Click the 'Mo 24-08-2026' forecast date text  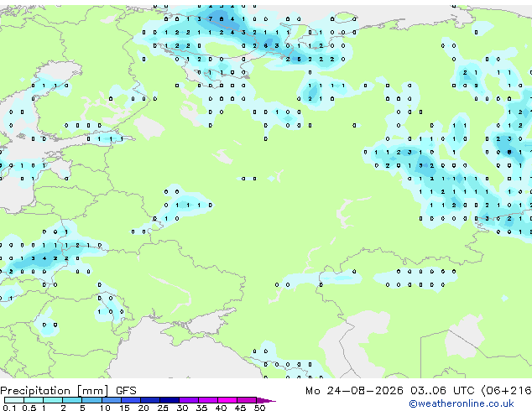[x=354, y=391]
